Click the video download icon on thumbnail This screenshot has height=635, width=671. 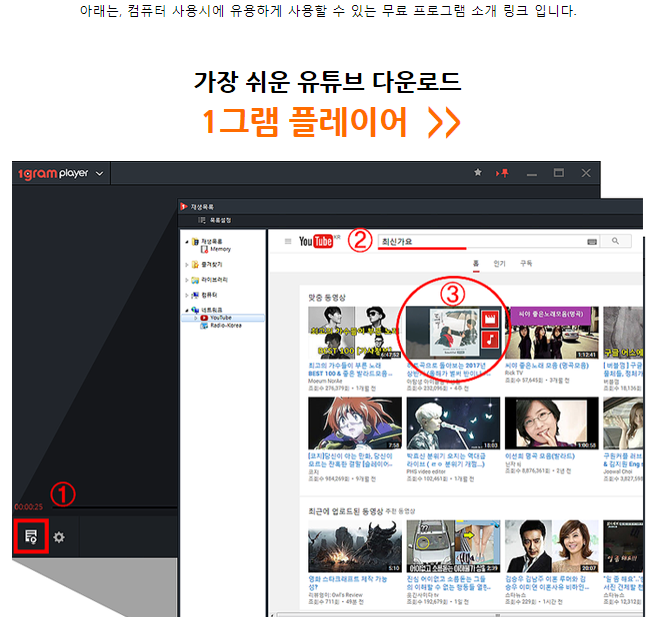click(490, 319)
